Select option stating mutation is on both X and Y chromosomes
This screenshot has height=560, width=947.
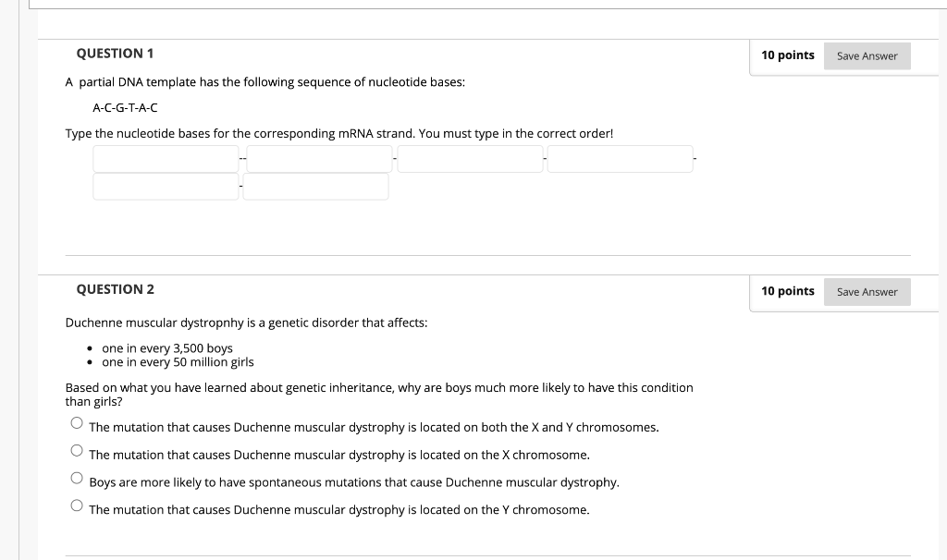[x=77, y=421]
